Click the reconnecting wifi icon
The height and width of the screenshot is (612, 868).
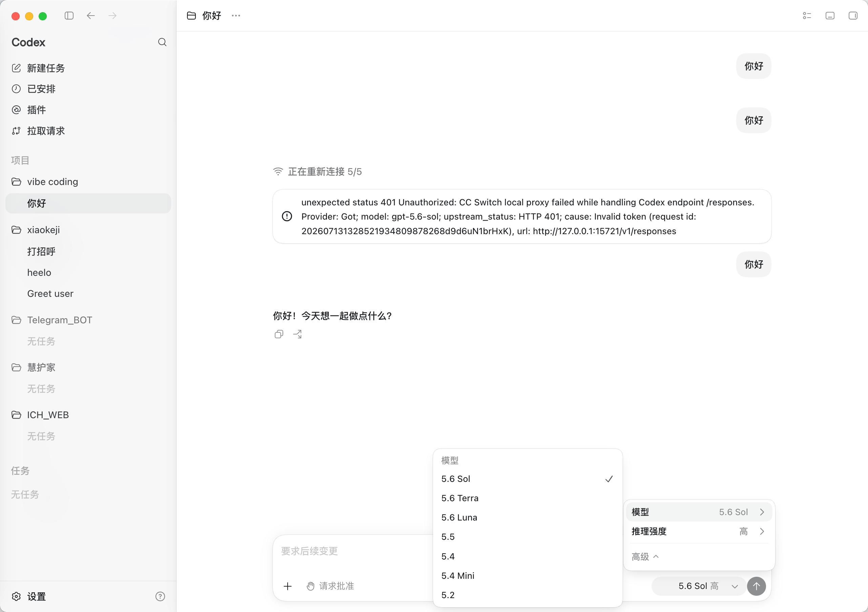(x=278, y=172)
